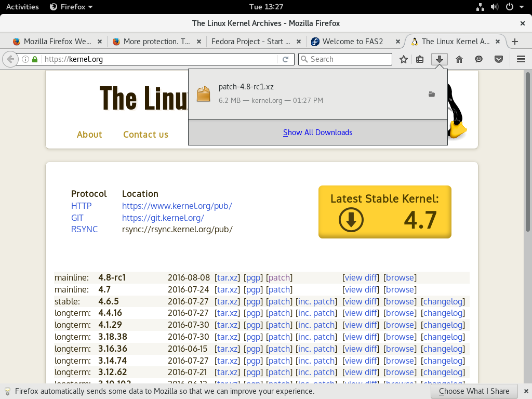Select The Linux Kernel Archives tab
This screenshot has width=532, height=399.
pos(455,42)
